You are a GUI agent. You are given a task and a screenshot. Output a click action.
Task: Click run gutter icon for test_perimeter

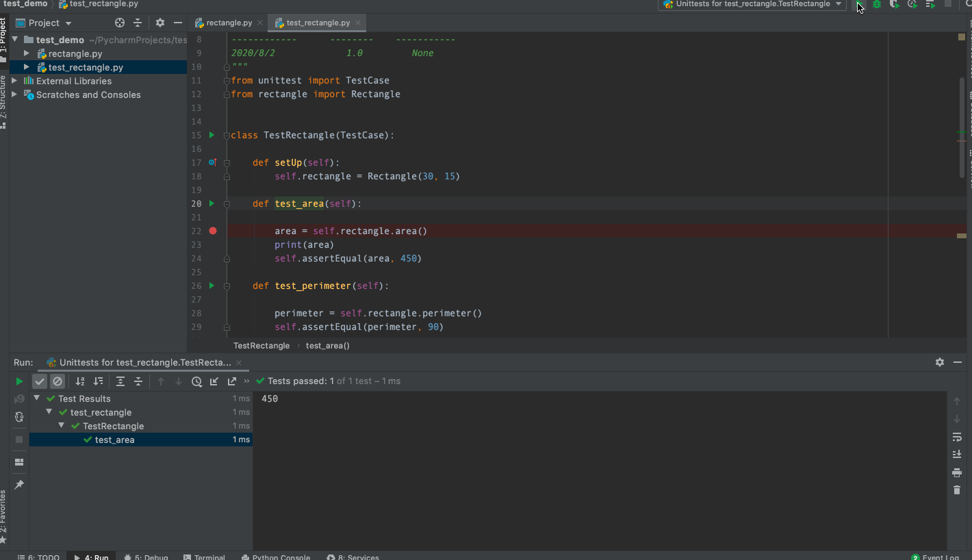coord(212,285)
